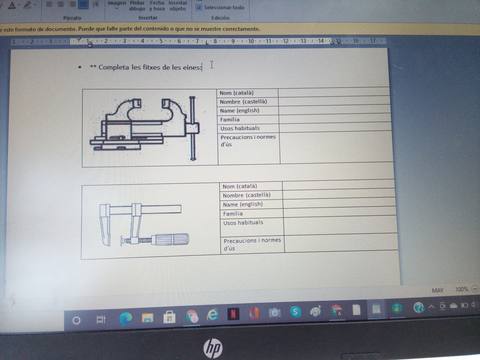Click empty cell beside second 'Usos habituals'
Viewport: 480px width, 360px height.
pyautogui.click(x=340, y=225)
